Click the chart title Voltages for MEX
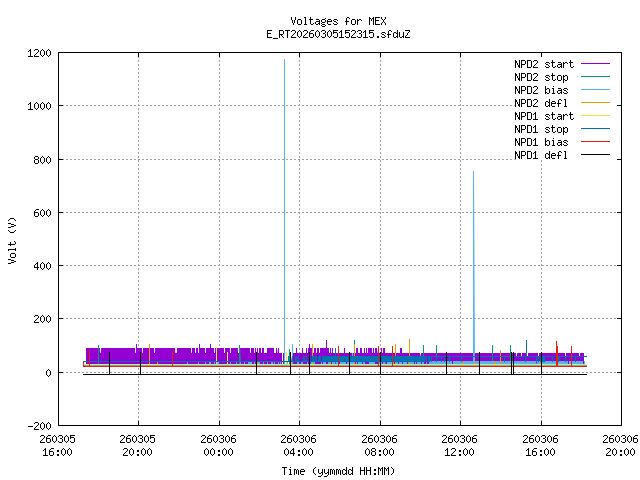The height and width of the screenshot is (480, 640). 338,21
